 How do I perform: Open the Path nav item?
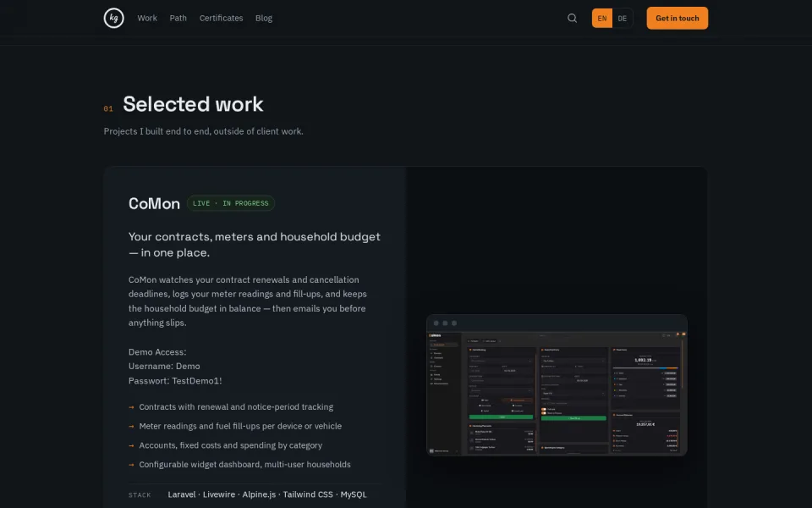tap(178, 18)
